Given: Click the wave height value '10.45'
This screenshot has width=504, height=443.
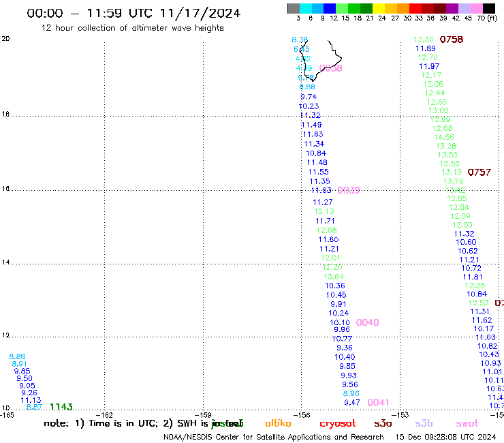Looking at the screenshot, I should (336, 295).
